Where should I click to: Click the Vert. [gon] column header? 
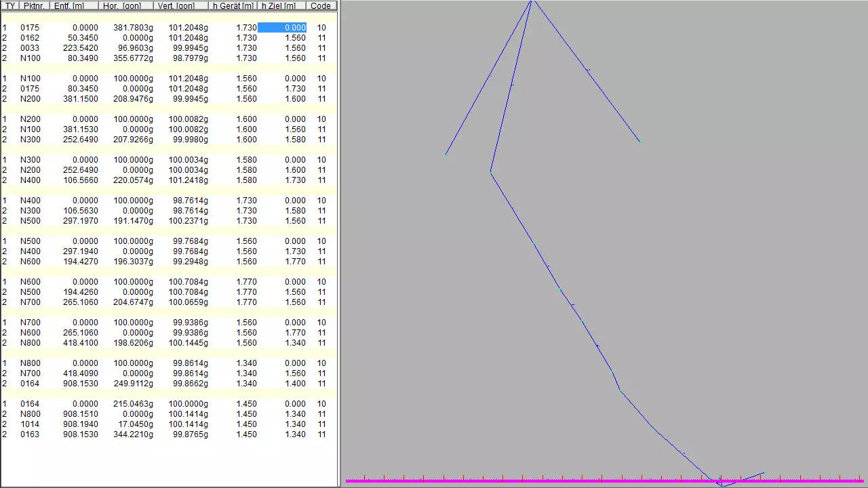pos(181,5)
